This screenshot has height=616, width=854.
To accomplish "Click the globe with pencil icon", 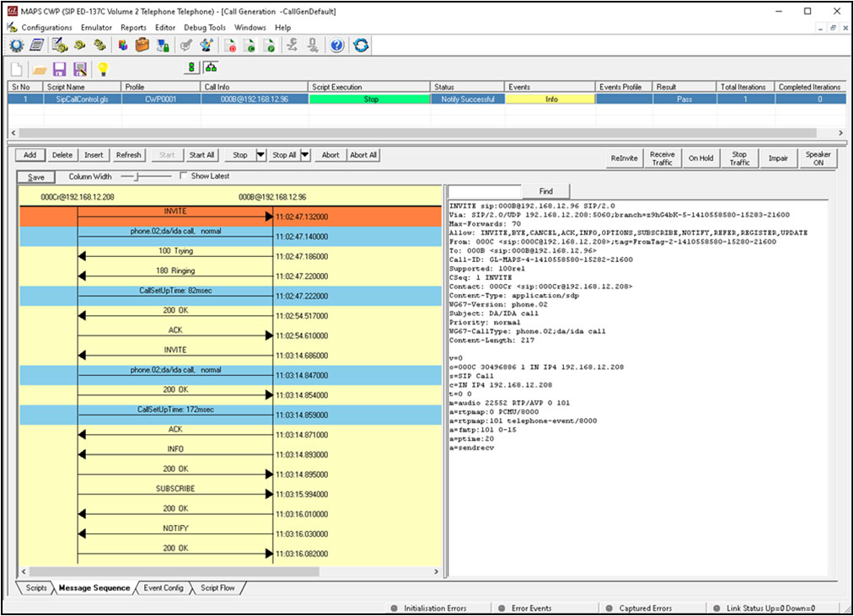I will pos(207,46).
